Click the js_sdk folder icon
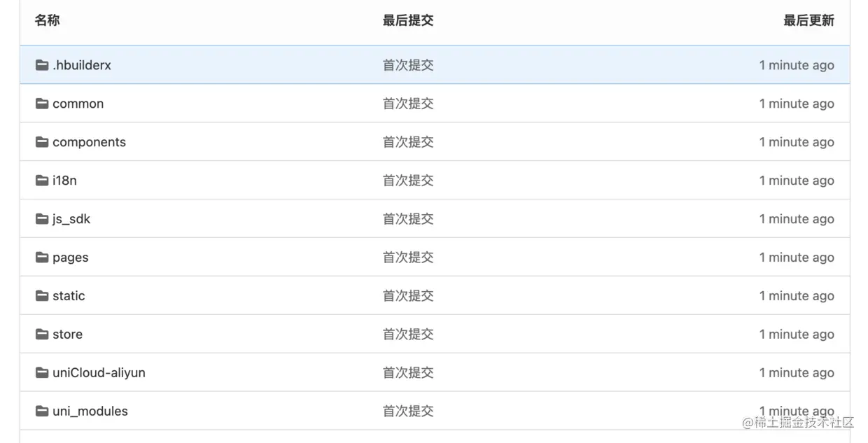The height and width of the screenshot is (443, 868). (x=42, y=219)
